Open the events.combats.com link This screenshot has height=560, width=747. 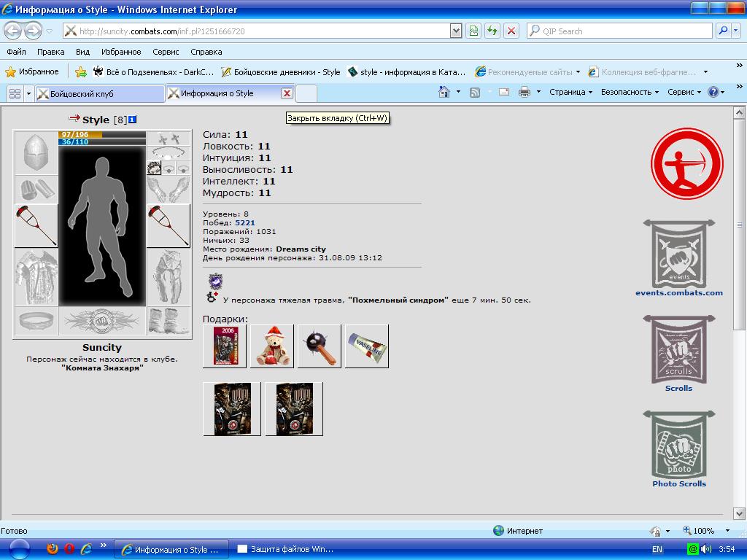[x=679, y=293]
